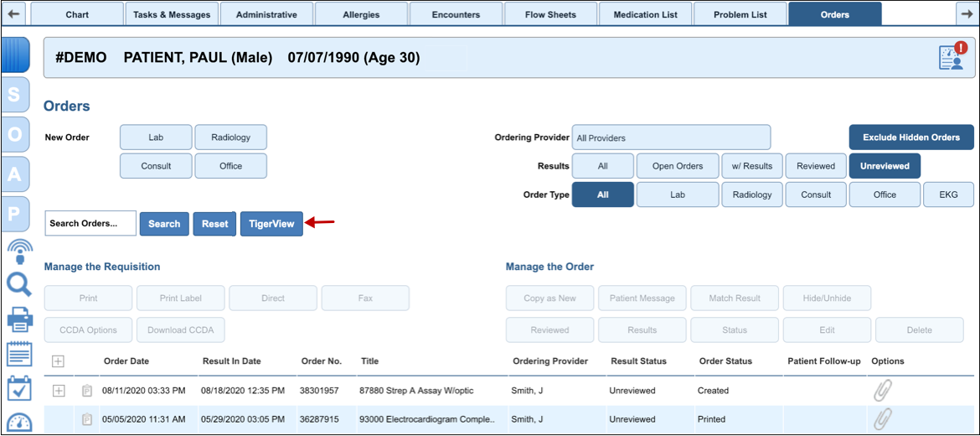Viewport: 980px width, 436px height.
Task: Switch to Medication List tab
Action: tap(646, 13)
